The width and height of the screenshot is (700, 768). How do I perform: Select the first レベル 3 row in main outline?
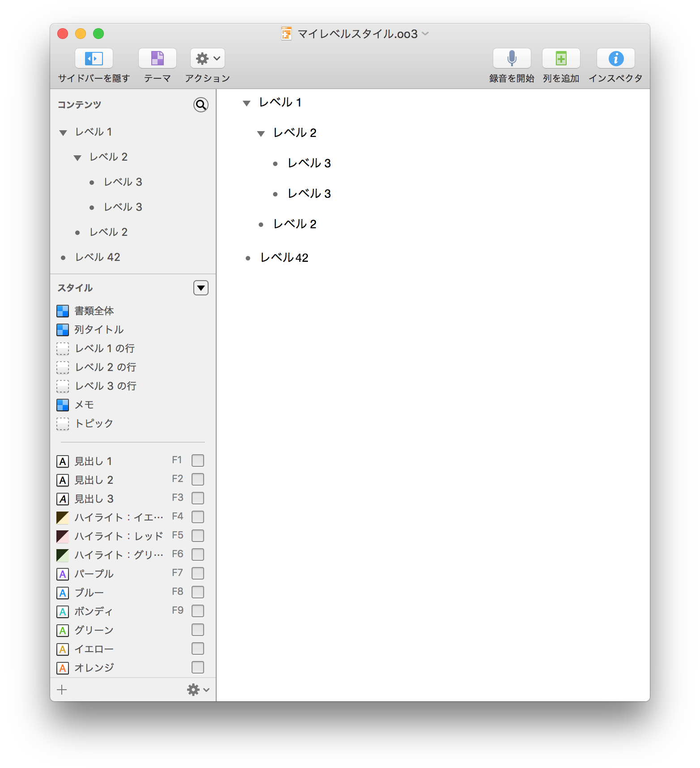(x=309, y=163)
